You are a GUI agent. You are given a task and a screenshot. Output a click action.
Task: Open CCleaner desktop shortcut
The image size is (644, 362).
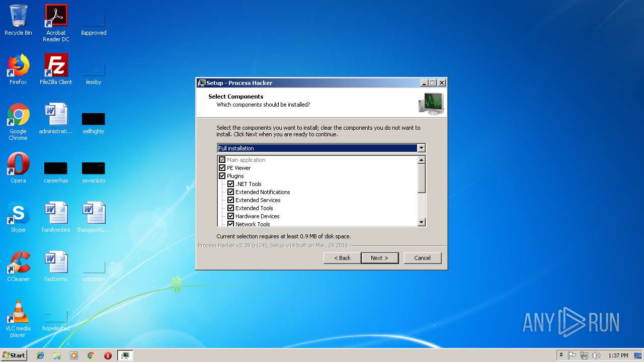pos(18,267)
